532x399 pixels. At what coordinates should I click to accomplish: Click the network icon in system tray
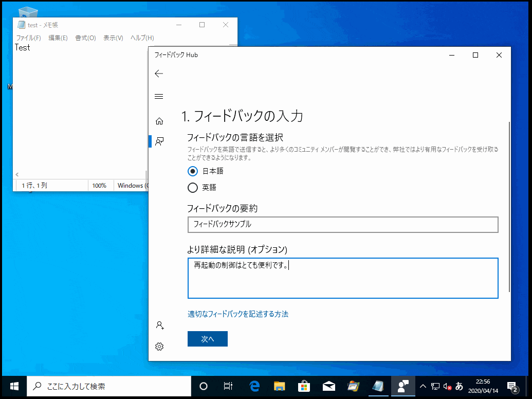(x=435, y=386)
